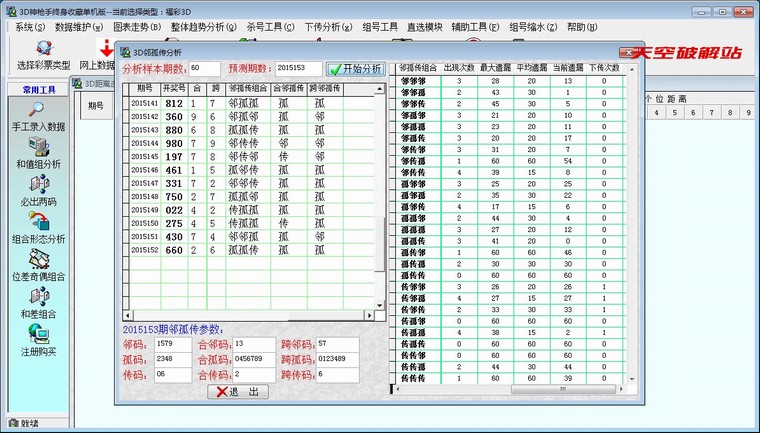Click the 退出 button
Screen dimensions: 760x433
point(237,391)
